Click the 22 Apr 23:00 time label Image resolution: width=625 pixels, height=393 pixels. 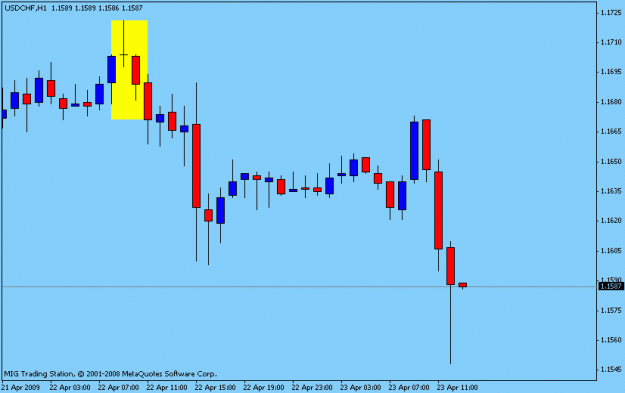(x=312, y=387)
